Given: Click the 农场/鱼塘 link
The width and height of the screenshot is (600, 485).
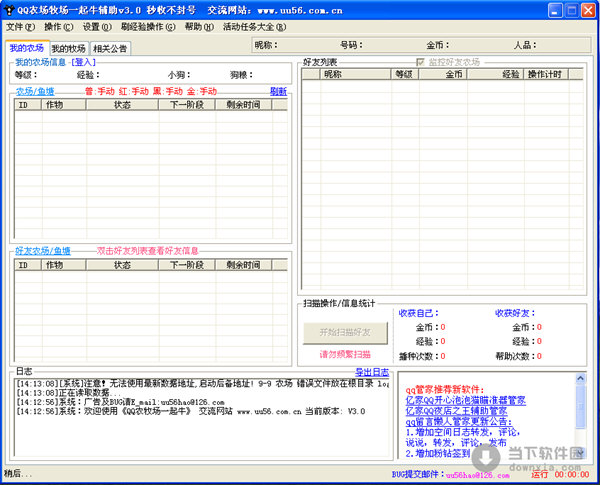Looking at the screenshot, I should pyautogui.click(x=35, y=91).
